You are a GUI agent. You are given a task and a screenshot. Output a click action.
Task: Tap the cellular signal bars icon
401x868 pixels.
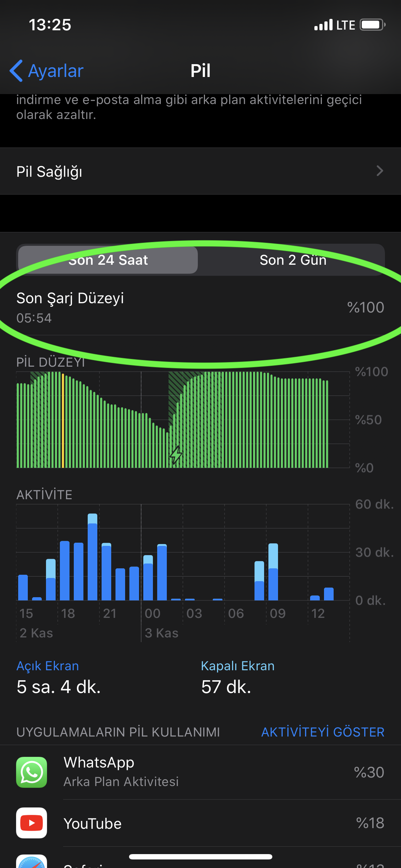323,25
